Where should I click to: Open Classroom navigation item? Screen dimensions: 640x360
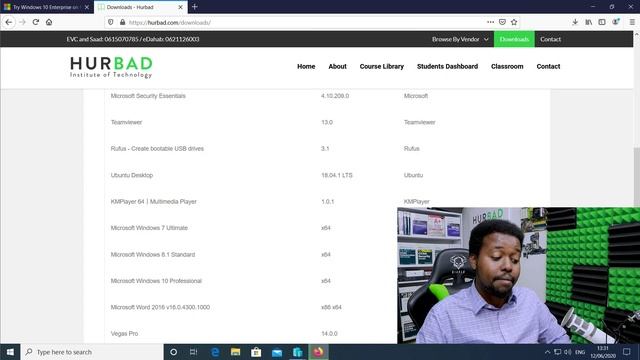click(x=507, y=66)
